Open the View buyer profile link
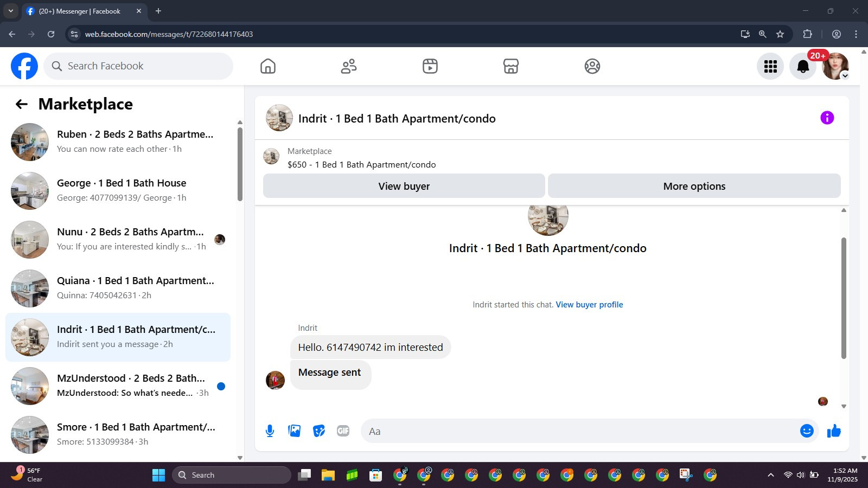This screenshot has height=488, width=868. (589, 305)
